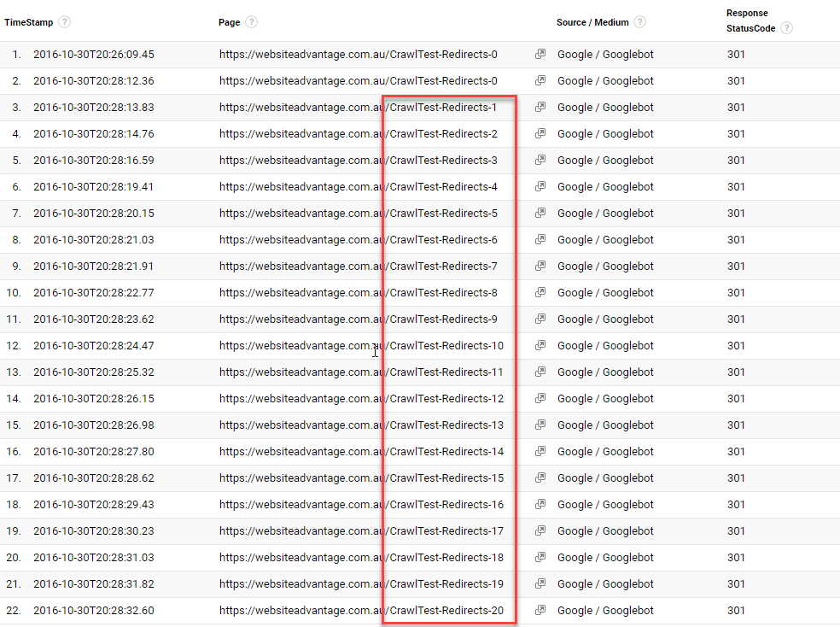Open the CrawlTest-Redirects-10 page link

pos(362,346)
